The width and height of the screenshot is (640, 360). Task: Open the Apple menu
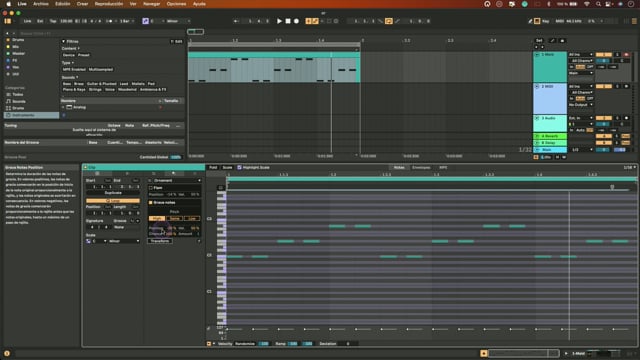coord(9,4)
